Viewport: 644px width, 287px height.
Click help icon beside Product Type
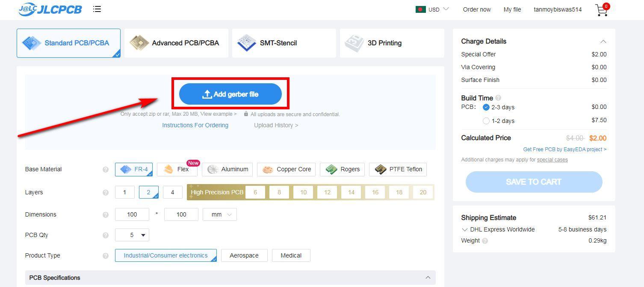[106, 256]
